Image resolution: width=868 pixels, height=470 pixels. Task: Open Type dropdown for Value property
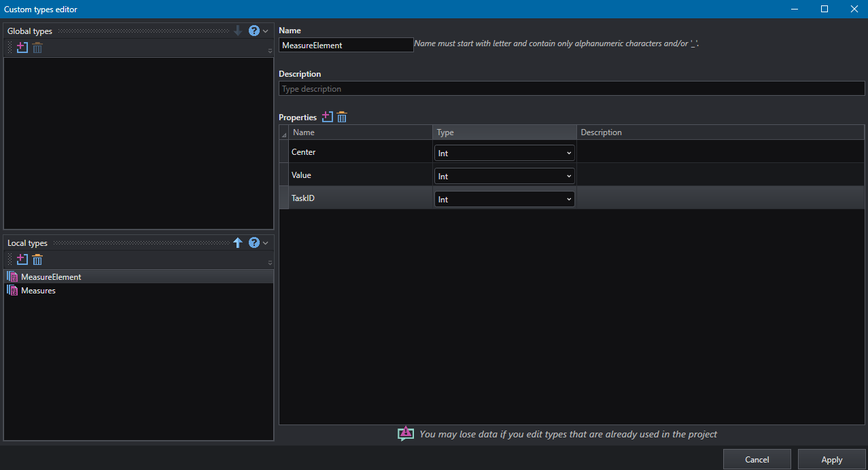tap(504, 176)
